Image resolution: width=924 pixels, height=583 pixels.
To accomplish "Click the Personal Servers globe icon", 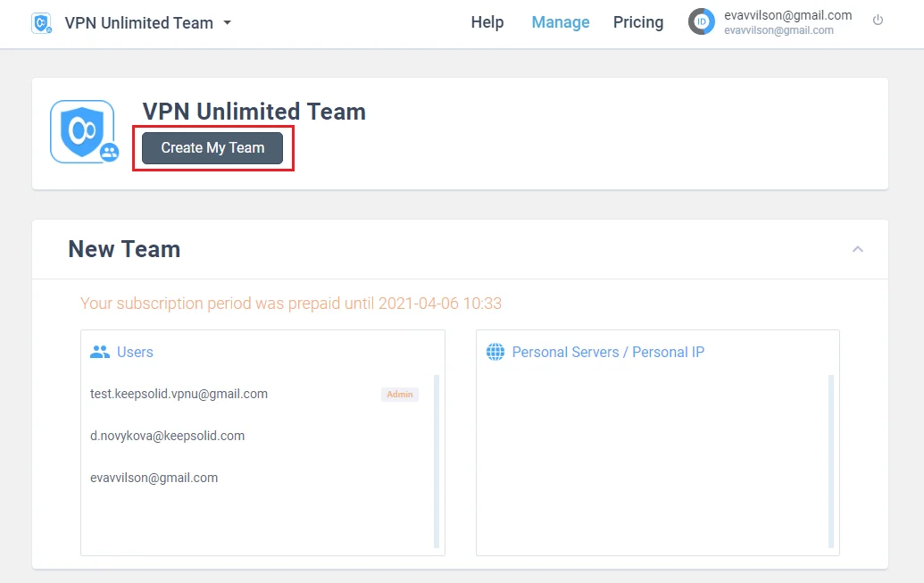I will [495, 352].
